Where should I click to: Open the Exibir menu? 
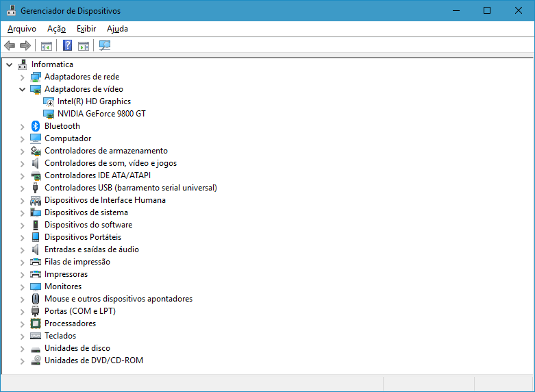(x=86, y=29)
